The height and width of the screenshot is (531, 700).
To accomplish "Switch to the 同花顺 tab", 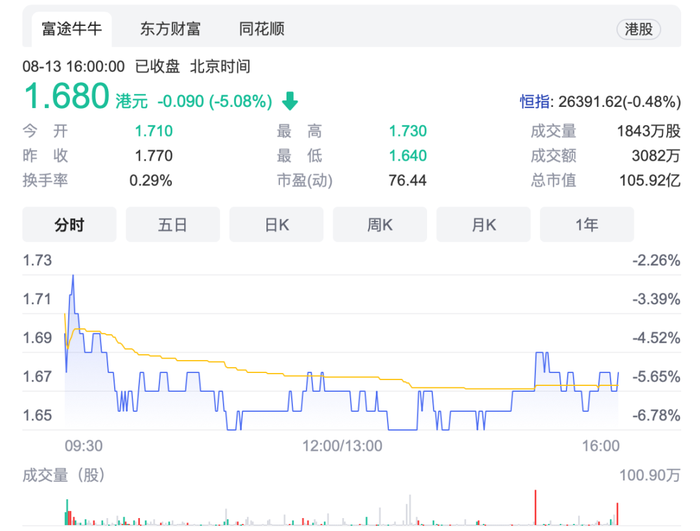I will pyautogui.click(x=262, y=29).
